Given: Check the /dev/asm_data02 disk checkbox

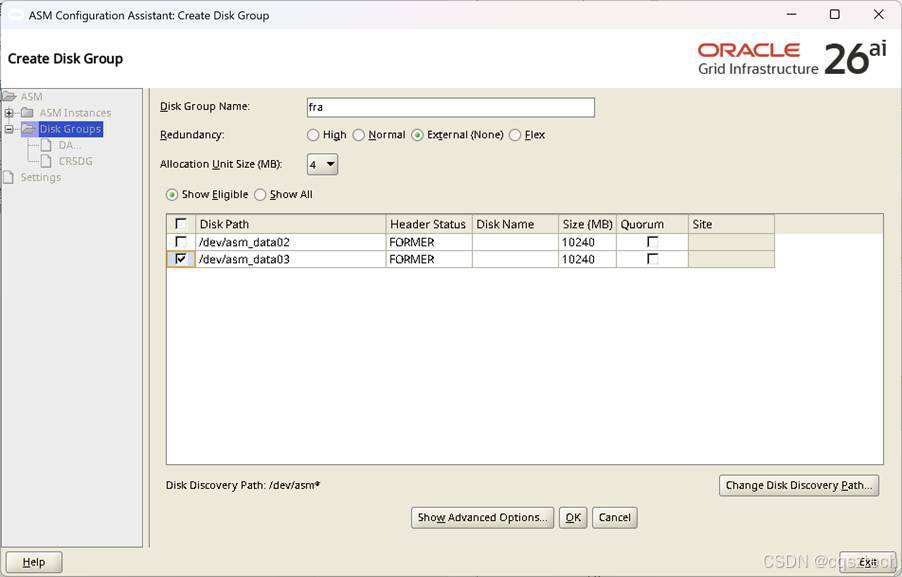Looking at the screenshot, I should point(181,242).
